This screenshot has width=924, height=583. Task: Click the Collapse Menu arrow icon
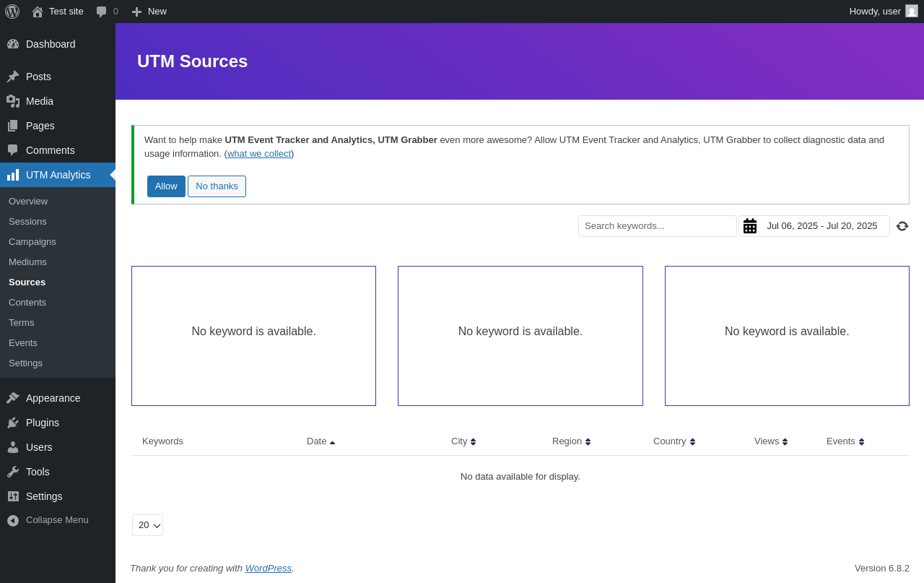13,520
